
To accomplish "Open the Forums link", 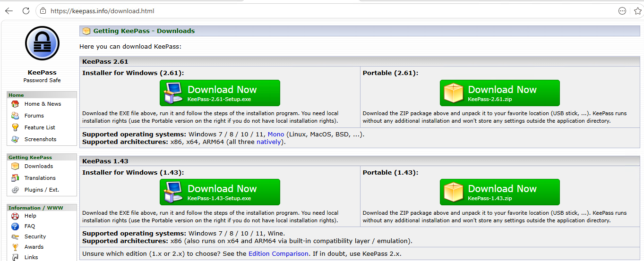I will click(x=34, y=116).
